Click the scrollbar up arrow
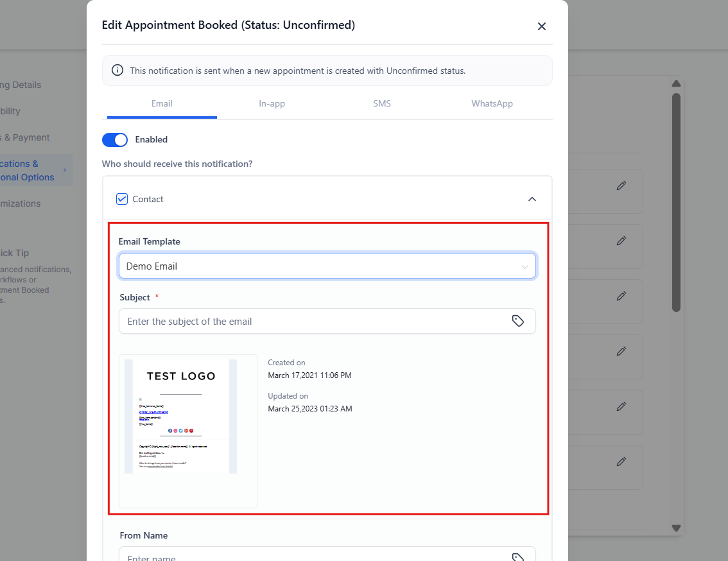Viewport: 728px width, 561px height. pos(676,84)
